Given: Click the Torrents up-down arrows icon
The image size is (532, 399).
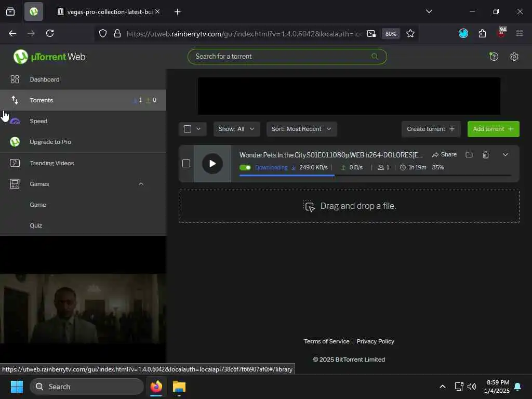Looking at the screenshot, I should 15,100.
